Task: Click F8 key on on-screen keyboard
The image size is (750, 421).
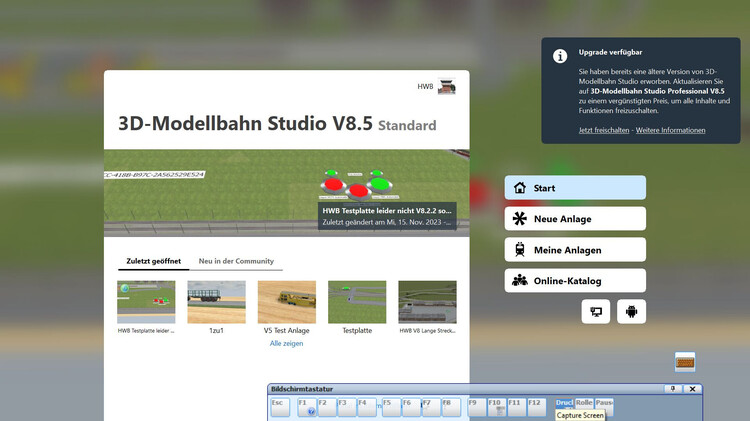Action: [451, 407]
